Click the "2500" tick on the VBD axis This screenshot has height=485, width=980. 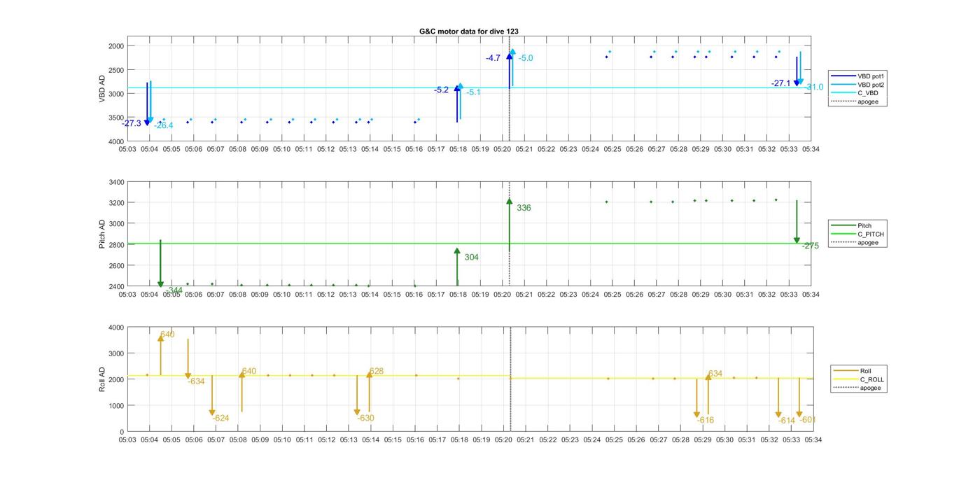point(116,70)
